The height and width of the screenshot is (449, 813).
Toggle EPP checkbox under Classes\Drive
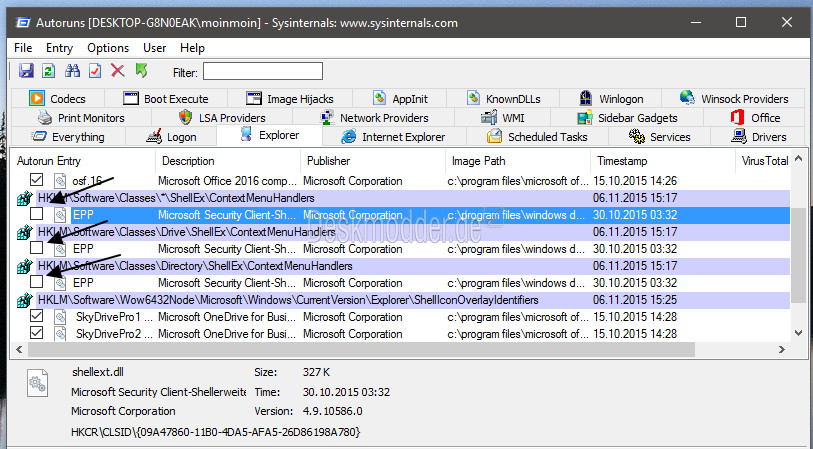pyautogui.click(x=36, y=248)
